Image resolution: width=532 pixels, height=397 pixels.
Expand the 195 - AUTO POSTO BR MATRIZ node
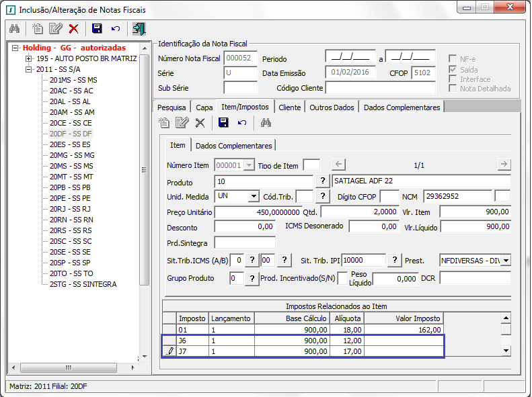(28, 59)
